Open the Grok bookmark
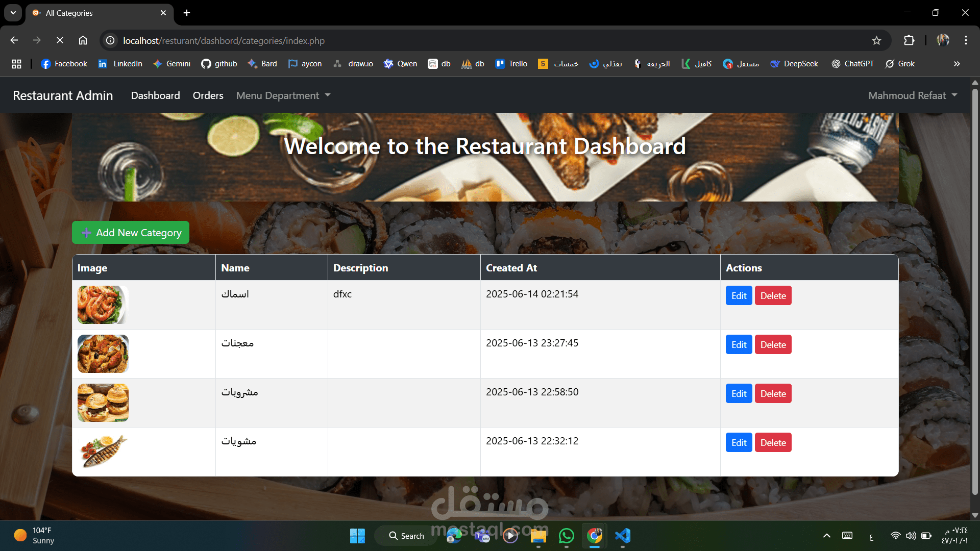Image resolution: width=980 pixels, height=551 pixels. pyautogui.click(x=900, y=64)
